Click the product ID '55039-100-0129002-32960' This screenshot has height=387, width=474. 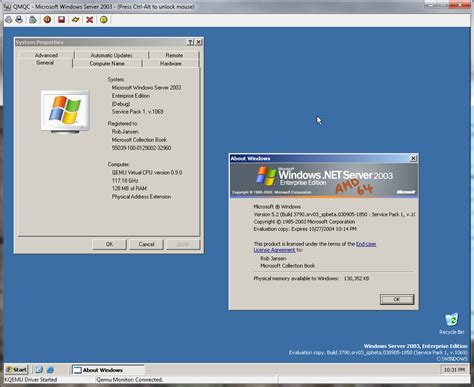pos(141,148)
